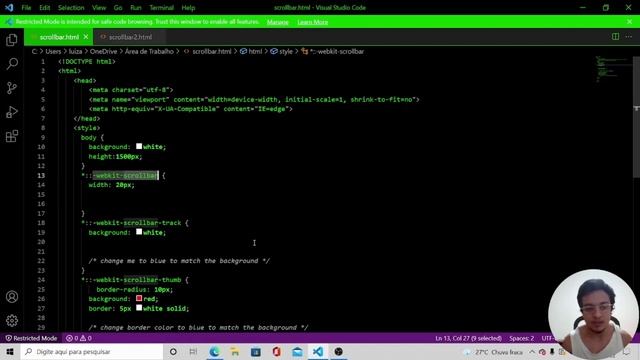This screenshot has height=360, width=640.
Task: Expand the OneDrive breadcrumb
Action: [x=103, y=51]
